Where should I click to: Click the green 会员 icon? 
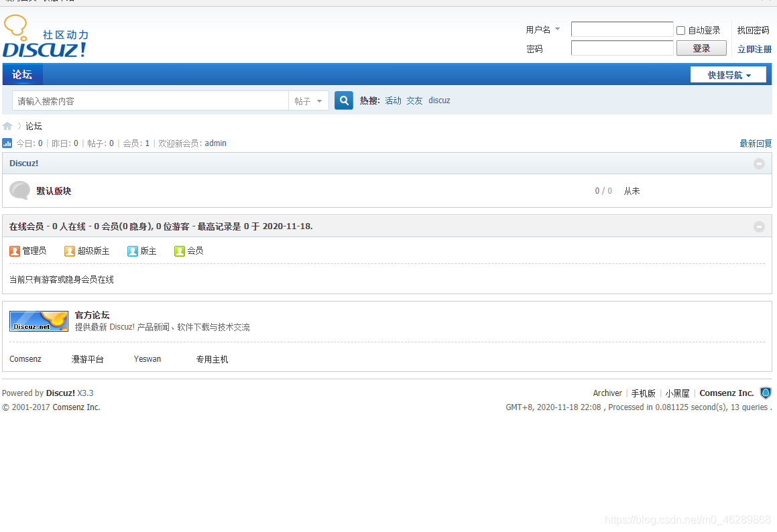coord(180,251)
